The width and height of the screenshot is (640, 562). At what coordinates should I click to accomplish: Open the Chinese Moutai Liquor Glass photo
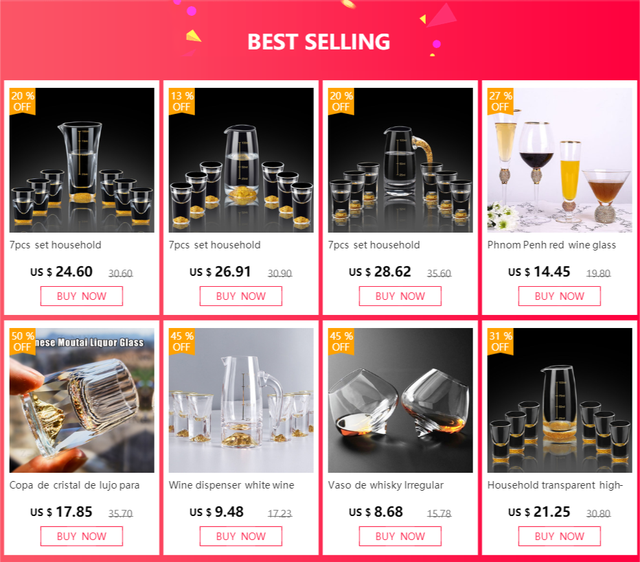(x=82, y=400)
